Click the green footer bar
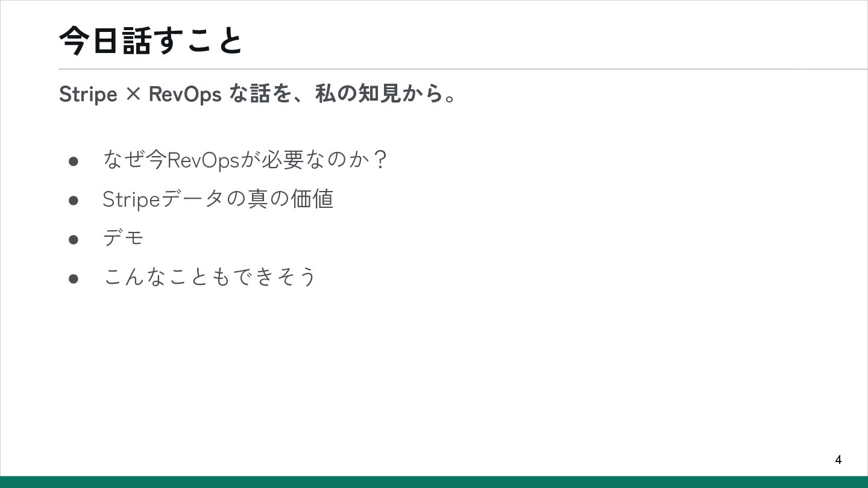 pyautogui.click(x=434, y=482)
